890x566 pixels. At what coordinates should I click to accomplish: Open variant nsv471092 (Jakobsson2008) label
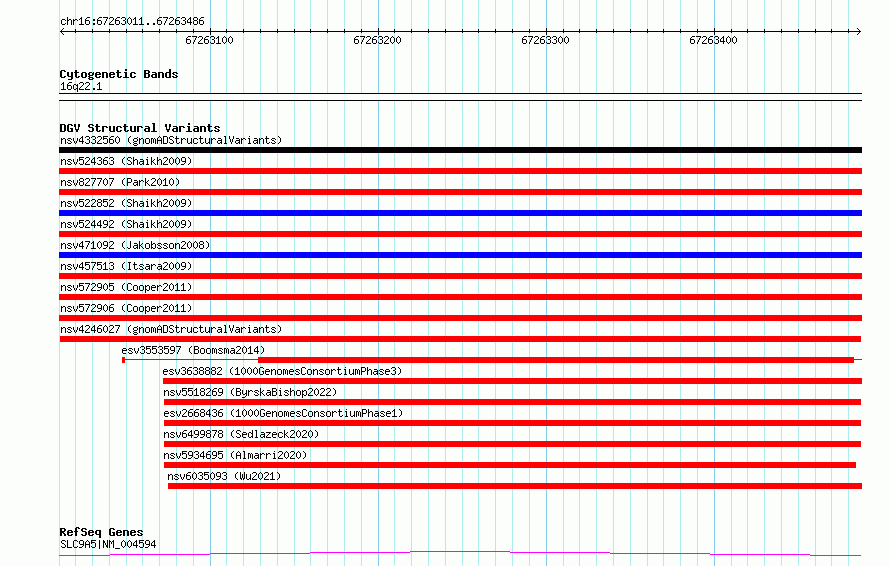click(135, 245)
